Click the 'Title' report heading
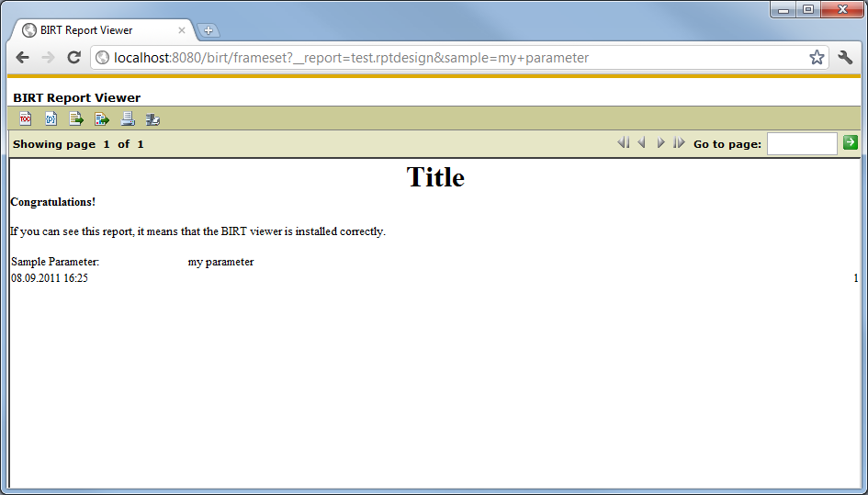Screen dimensions: 868x495 [435, 177]
